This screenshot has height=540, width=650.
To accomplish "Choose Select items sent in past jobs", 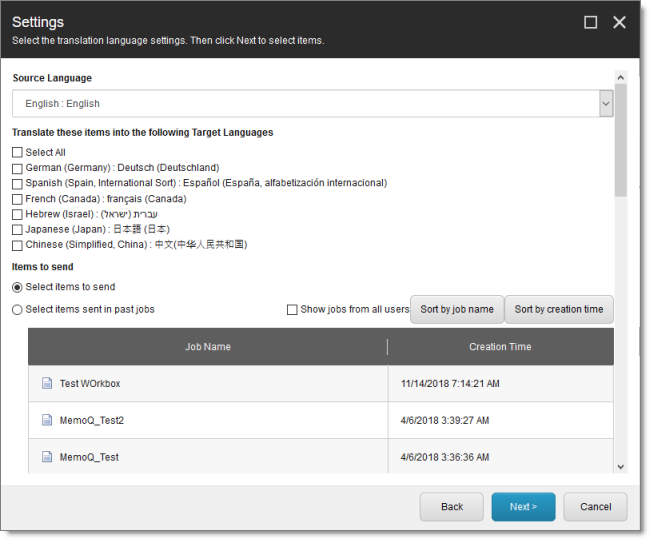I will point(17,310).
